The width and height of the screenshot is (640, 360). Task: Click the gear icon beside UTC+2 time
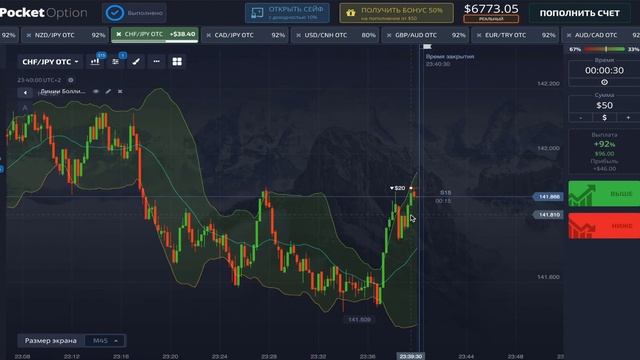tap(71, 80)
